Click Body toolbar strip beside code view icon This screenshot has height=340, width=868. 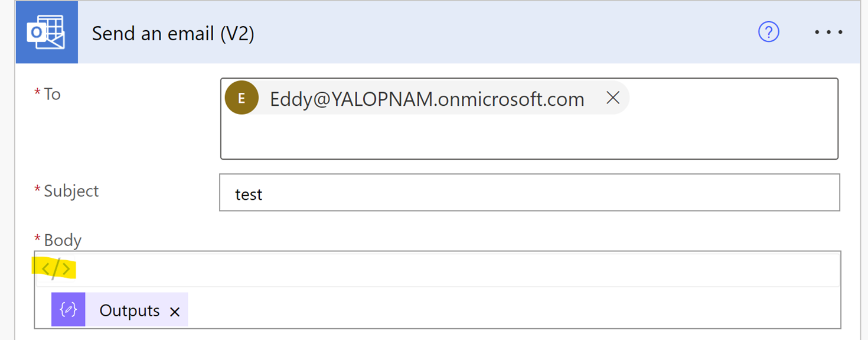point(449,270)
